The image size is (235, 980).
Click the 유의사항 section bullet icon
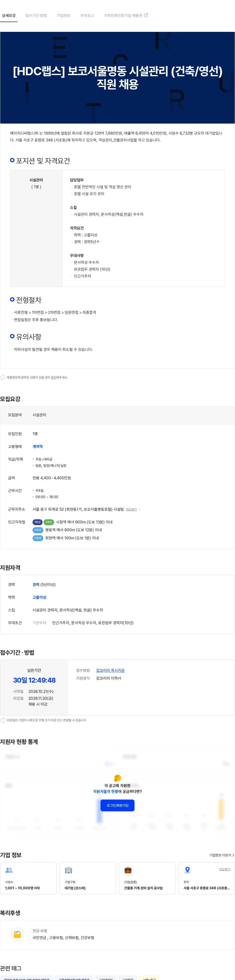coord(12,336)
